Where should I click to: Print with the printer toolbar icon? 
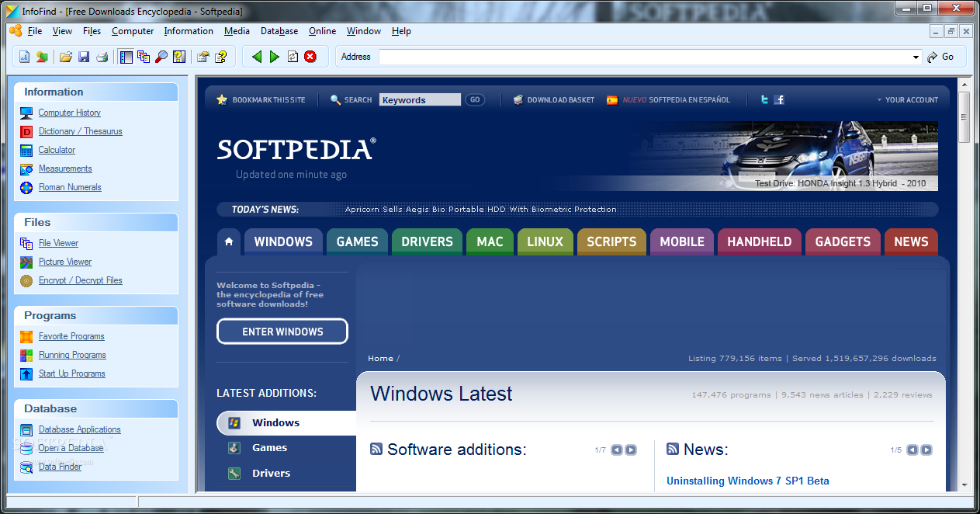102,57
